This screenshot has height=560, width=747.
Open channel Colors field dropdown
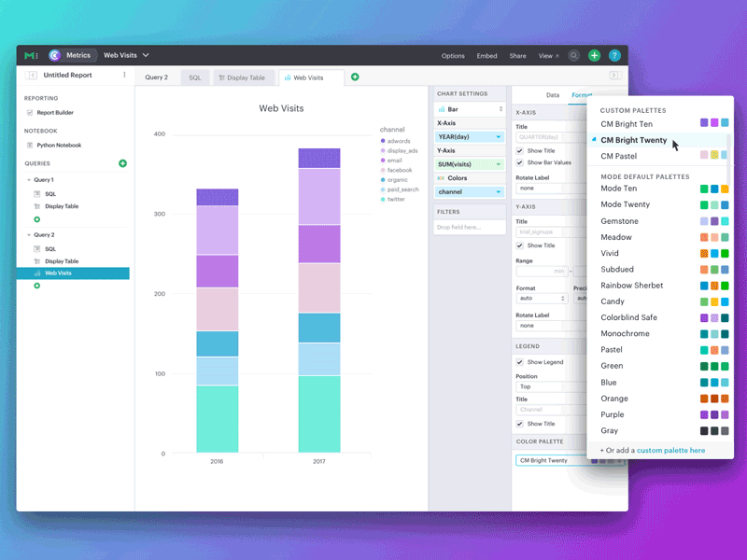(470, 192)
